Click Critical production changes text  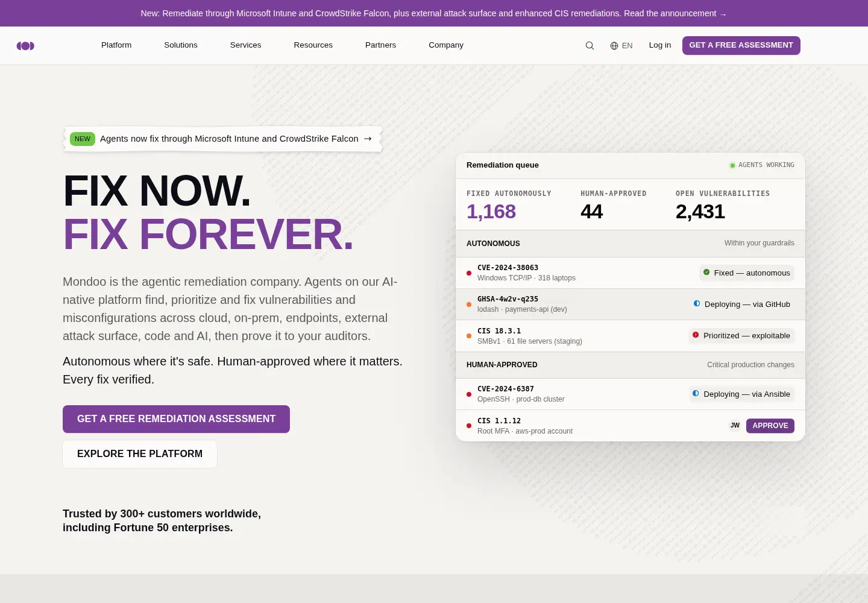tap(750, 365)
